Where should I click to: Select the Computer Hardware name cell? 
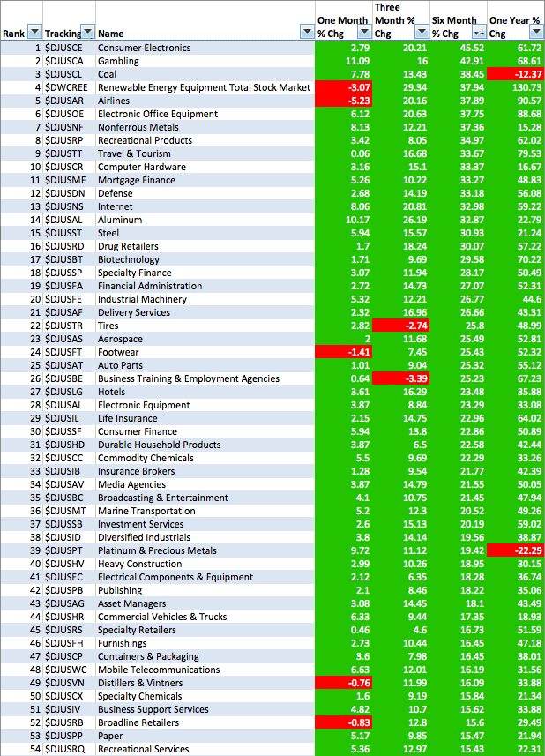point(205,167)
